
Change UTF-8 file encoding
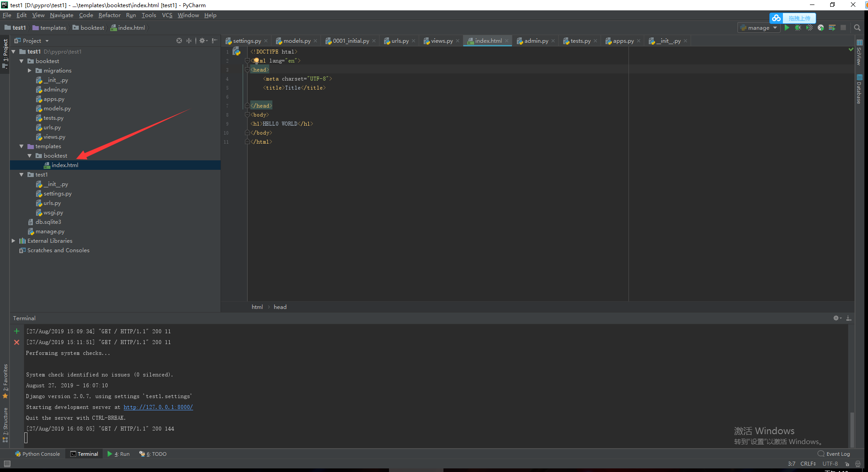pos(830,464)
